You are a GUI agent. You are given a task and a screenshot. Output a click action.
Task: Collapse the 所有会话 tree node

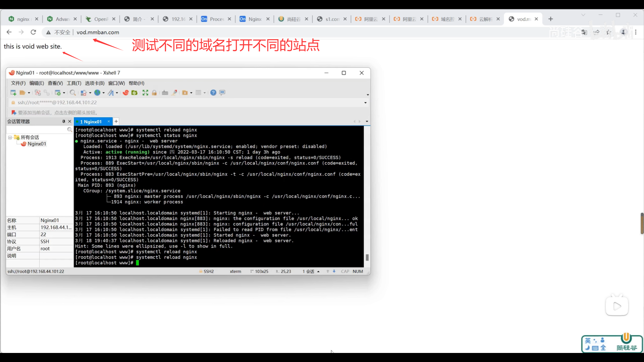point(10,137)
